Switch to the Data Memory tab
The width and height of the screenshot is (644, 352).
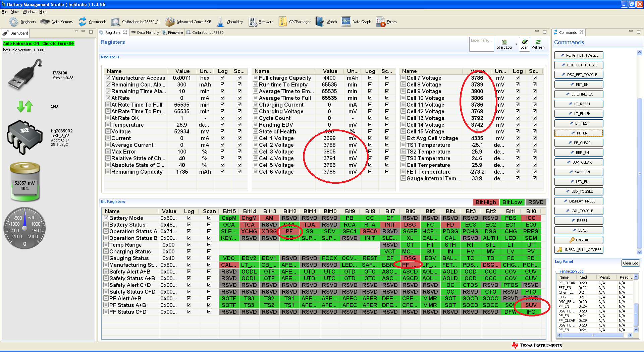click(x=145, y=33)
